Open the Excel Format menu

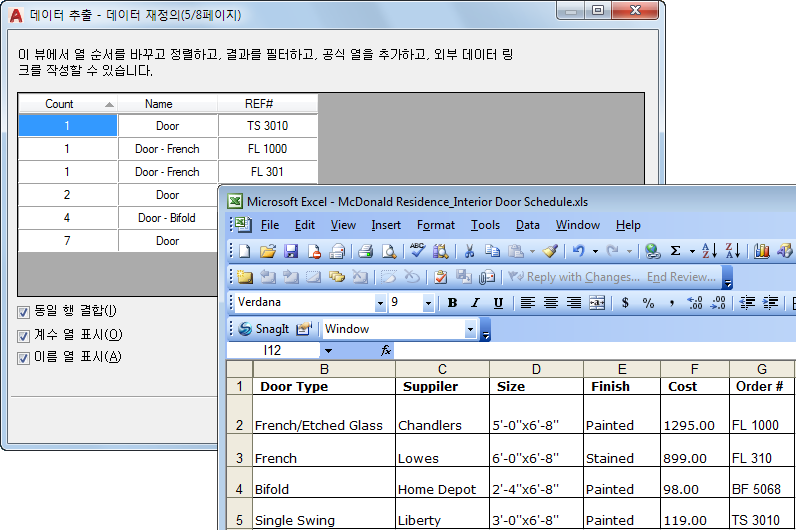click(436, 225)
